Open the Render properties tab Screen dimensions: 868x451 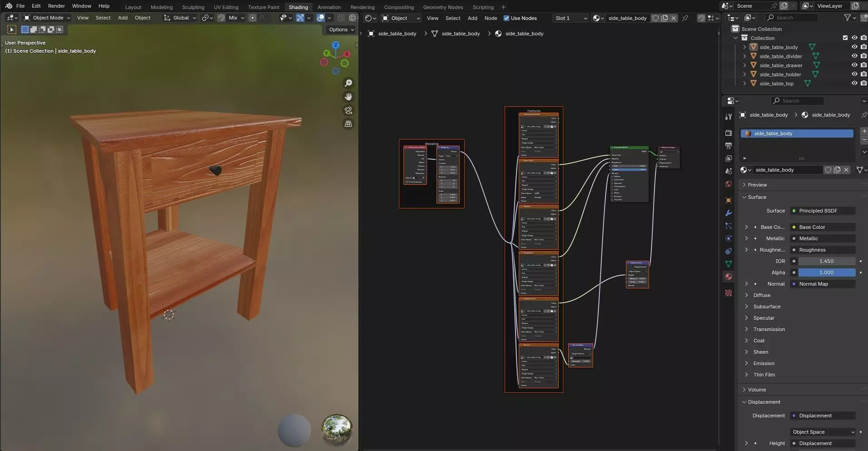[x=729, y=133]
